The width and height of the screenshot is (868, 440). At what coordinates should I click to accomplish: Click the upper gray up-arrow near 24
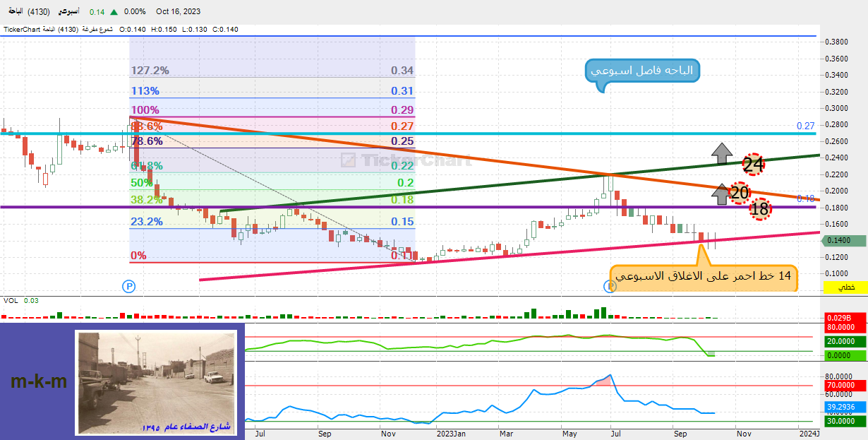[721, 152]
